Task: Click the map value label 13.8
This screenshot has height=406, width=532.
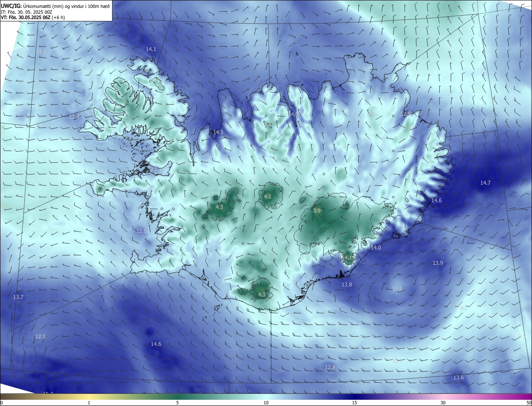Action: coord(347,284)
